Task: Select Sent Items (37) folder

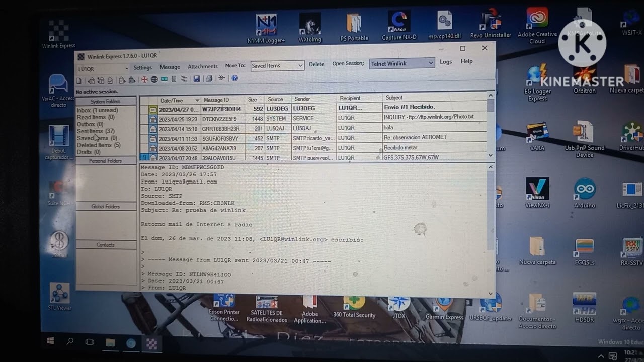Action: (96, 131)
